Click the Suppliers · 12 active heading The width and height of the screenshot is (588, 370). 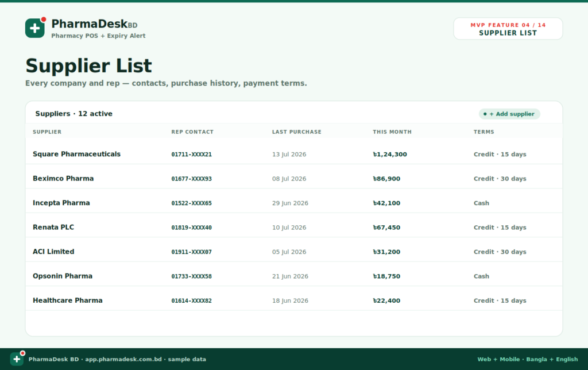[x=74, y=114]
